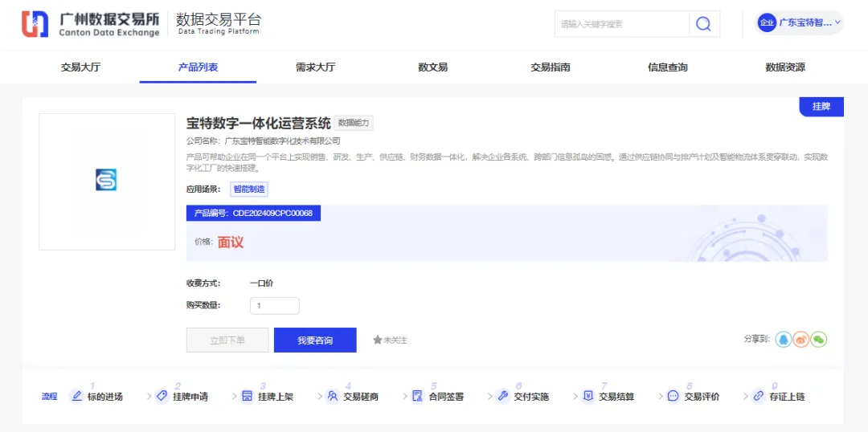Click the 挂牌上架 step icon

247,396
